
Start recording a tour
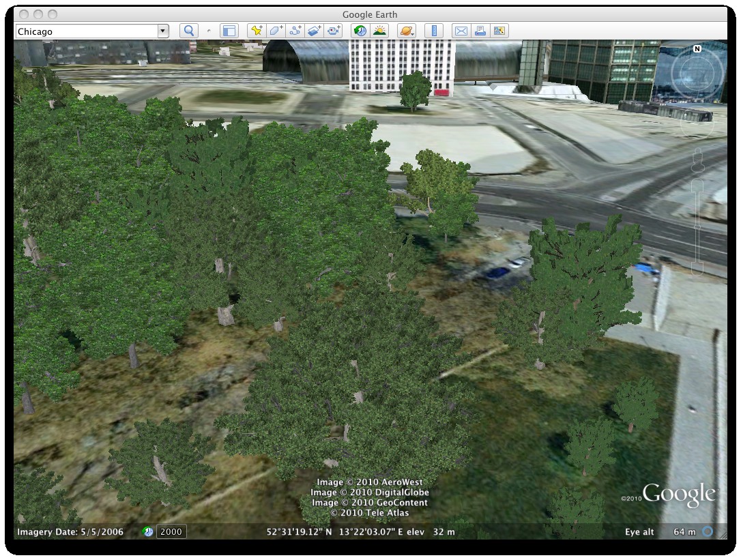coord(333,31)
